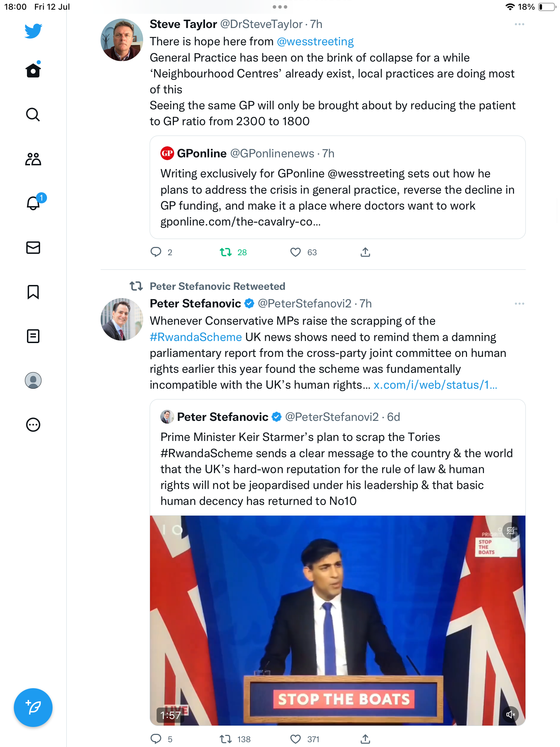Open more options on Steve Taylor's tweet
Viewport: 560px width, 747px height.
pyautogui.click(x=519, y=25)
